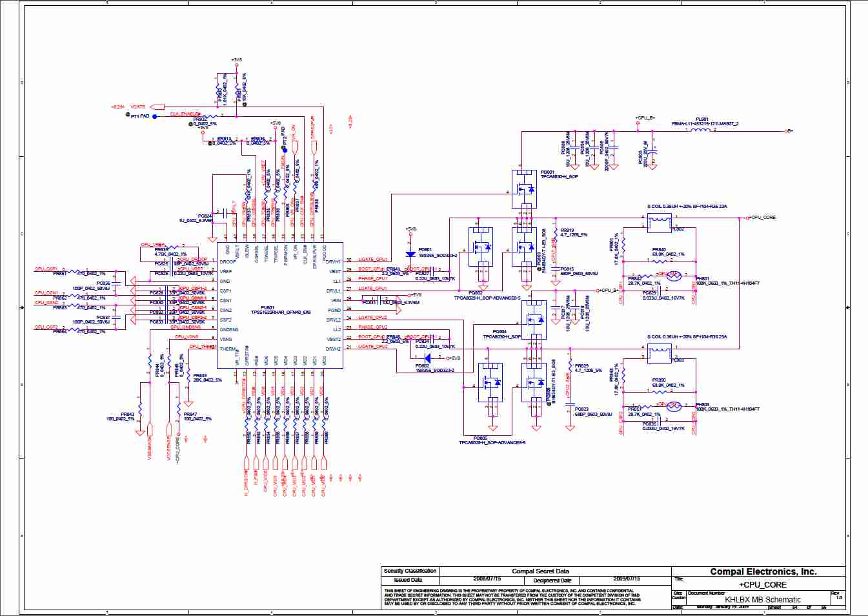868x616 pixels.
Task: Select the CPU_CSP2 net label
Action: tap(46, 327)
